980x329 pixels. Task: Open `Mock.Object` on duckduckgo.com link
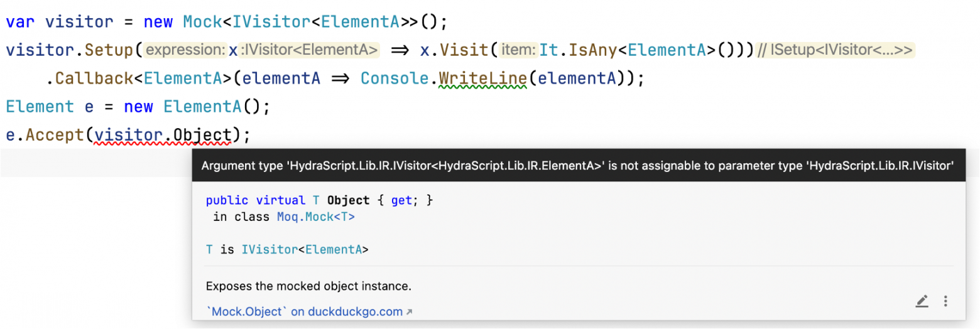coord(309,311)
